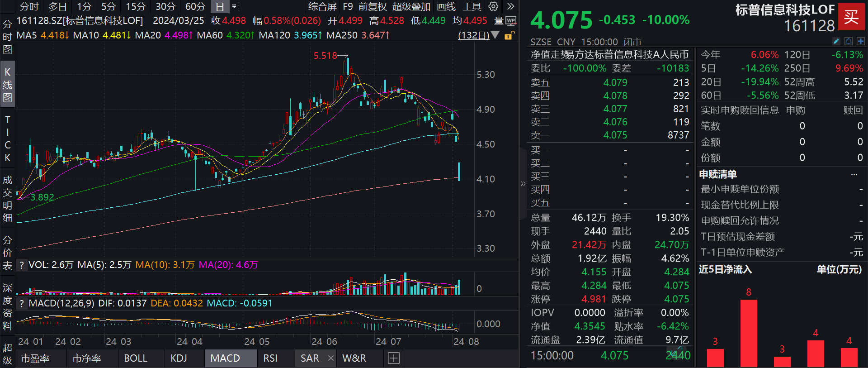Open the 工具 tools menu
This screenshot has width=868, height=368.
(x=472, y=6)
